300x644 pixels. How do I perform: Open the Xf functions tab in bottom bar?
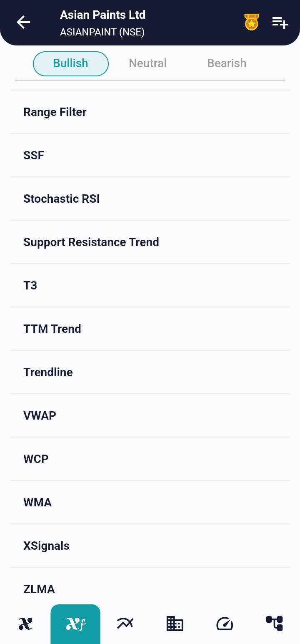coord(75,623)
